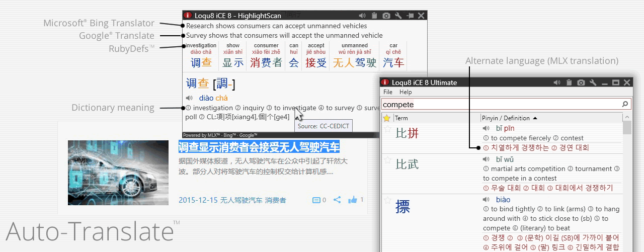Toggle favorite star for 摽 entry
The image size is (644, 252).
[x=388, y=200]
